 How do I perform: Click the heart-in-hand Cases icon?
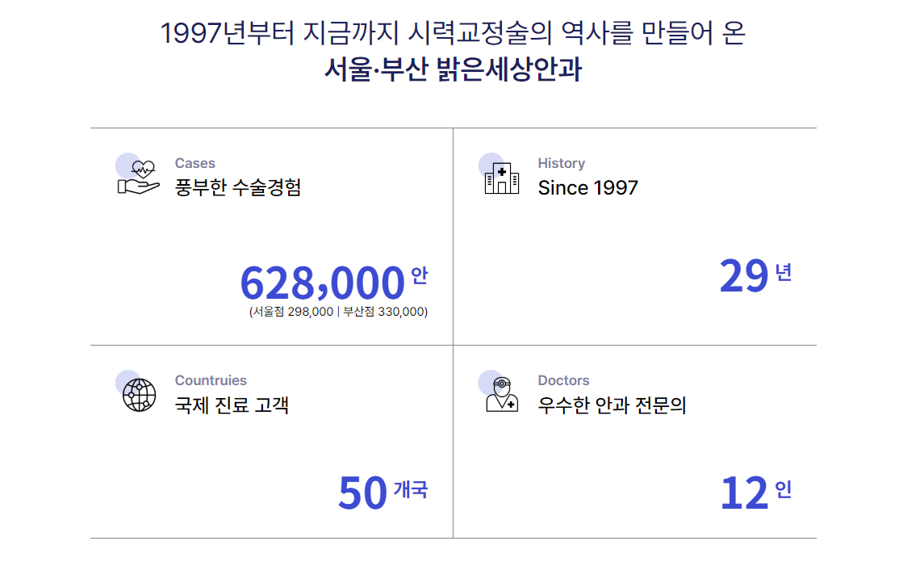(x=138, y=175)
